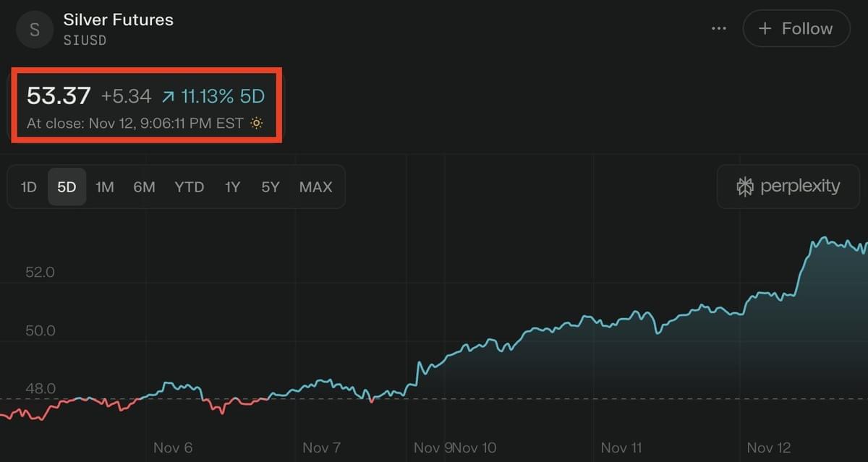Click the Follow button

[796, 28]
